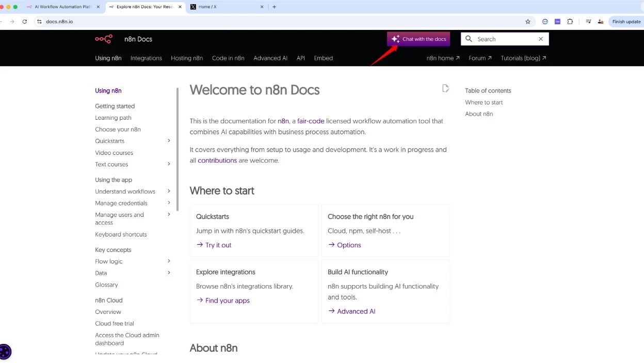Click the round face extension icon
This screenshot has height=363, width=644.
pos(545,22)
